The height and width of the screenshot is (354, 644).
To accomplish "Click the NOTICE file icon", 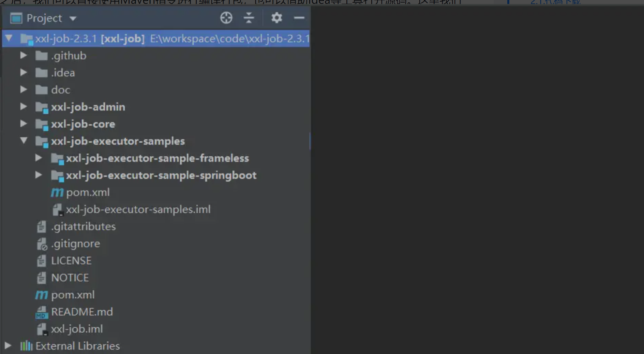I will coord(42,278).
